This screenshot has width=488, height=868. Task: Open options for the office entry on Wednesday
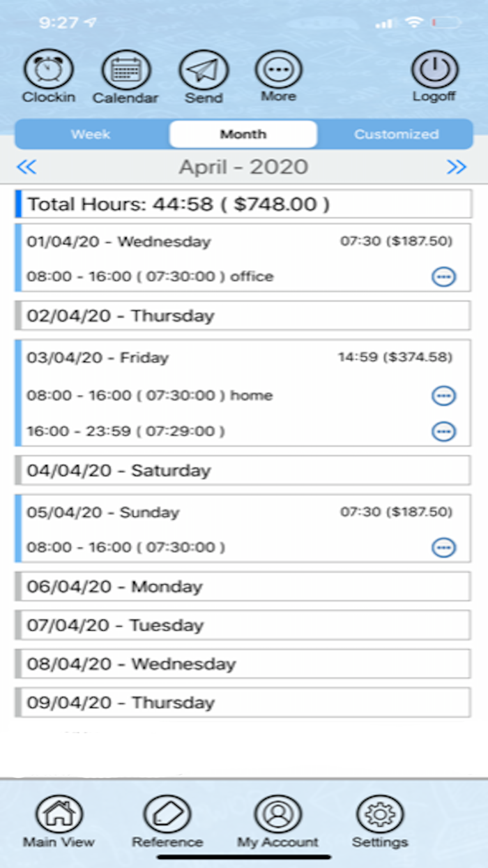point(445,276)
